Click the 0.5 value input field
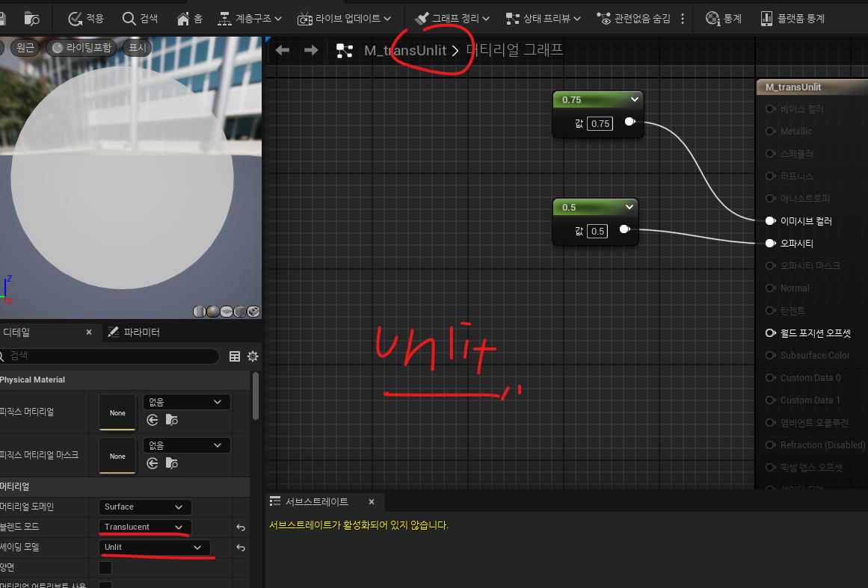 (x=597, y=231)
